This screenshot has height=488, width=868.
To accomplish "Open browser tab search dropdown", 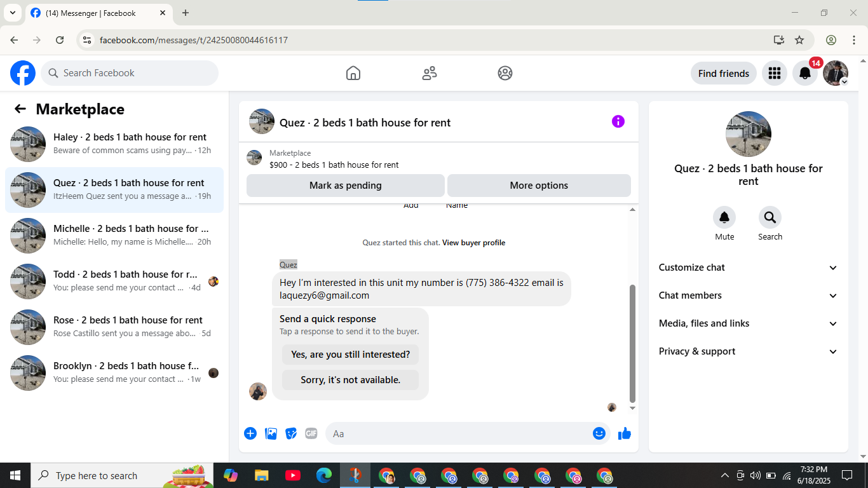I will [x=12, y=13].
